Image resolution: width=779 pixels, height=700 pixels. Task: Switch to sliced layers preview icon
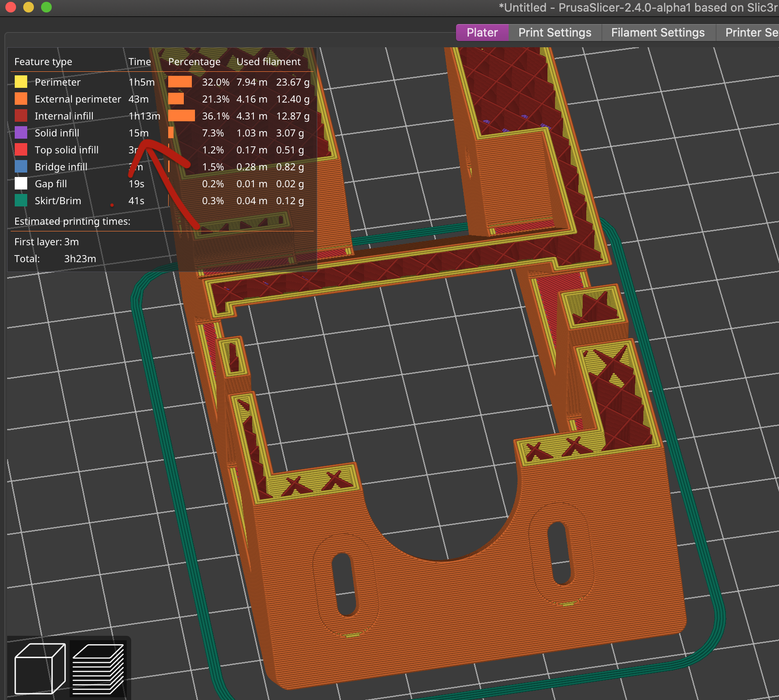point(98,668)
